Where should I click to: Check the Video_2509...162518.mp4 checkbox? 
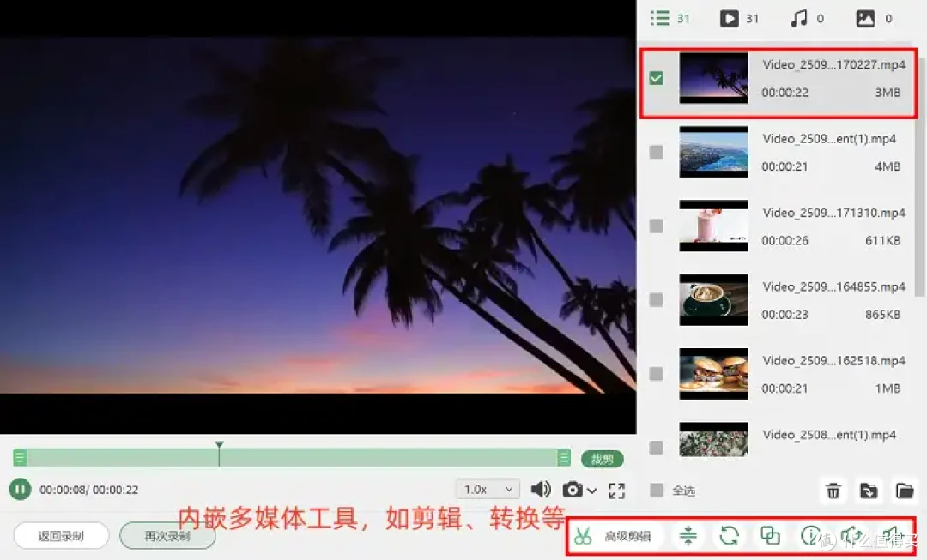click(657, 373)
